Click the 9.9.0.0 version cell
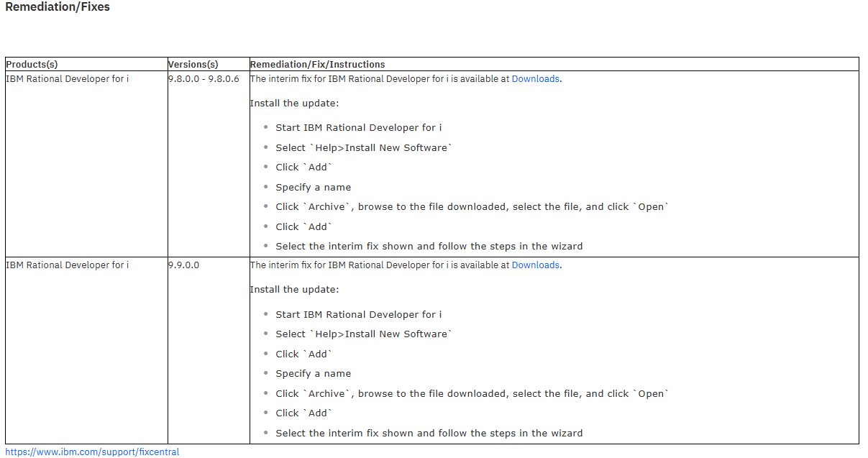The width and height of the screenshot is (868, 458). pos(184,265)
